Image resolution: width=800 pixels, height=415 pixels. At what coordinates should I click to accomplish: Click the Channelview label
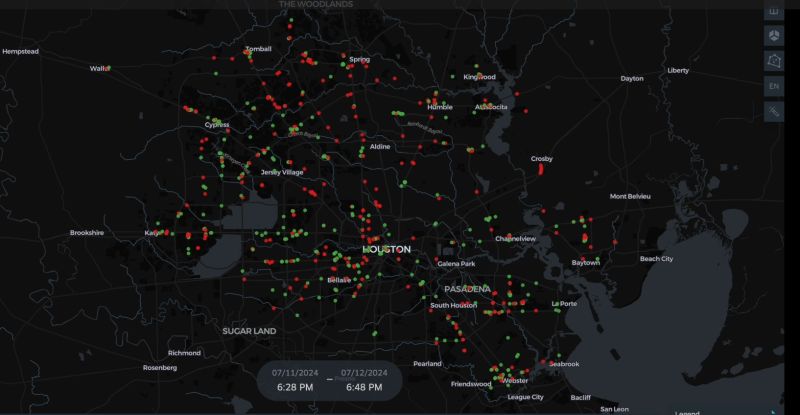click(515, 238)
